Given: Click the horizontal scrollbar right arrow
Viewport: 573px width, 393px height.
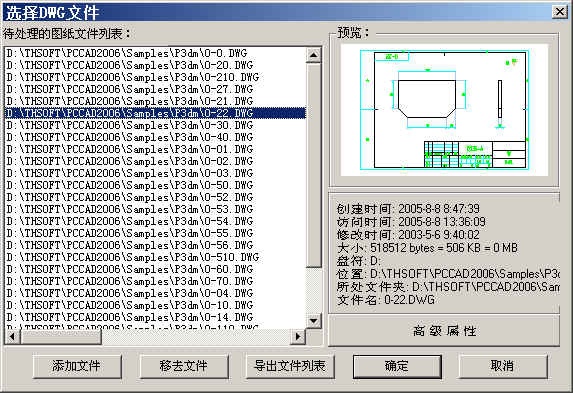Looking at the screenshot, I should (298, 336).
